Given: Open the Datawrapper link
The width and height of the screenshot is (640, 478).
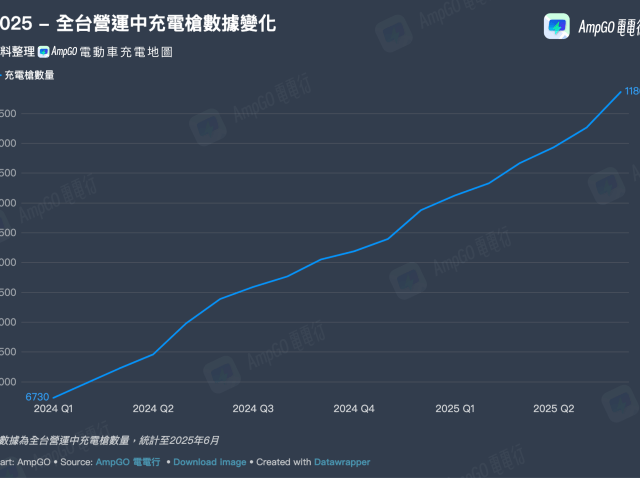Looking at the screenshot, I should pyautogui.click(x=342, y=462).
